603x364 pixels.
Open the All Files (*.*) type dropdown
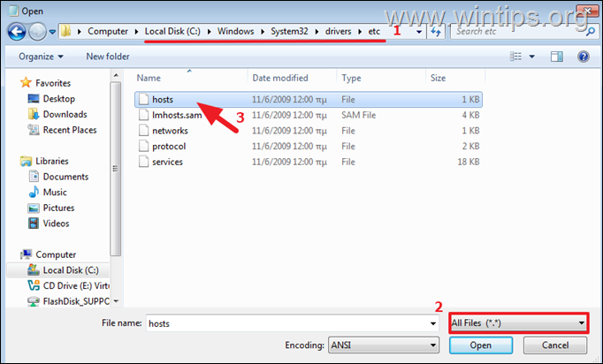pyautogui.click(x=518, y=322)
